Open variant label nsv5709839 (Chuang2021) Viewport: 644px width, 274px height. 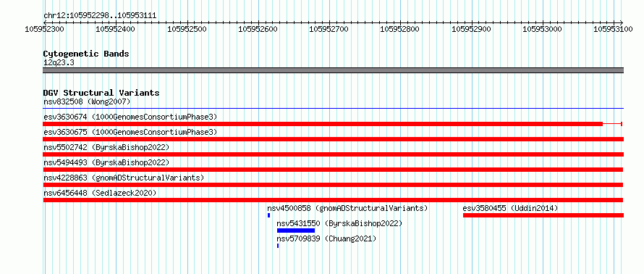click(x=326, y=238)
